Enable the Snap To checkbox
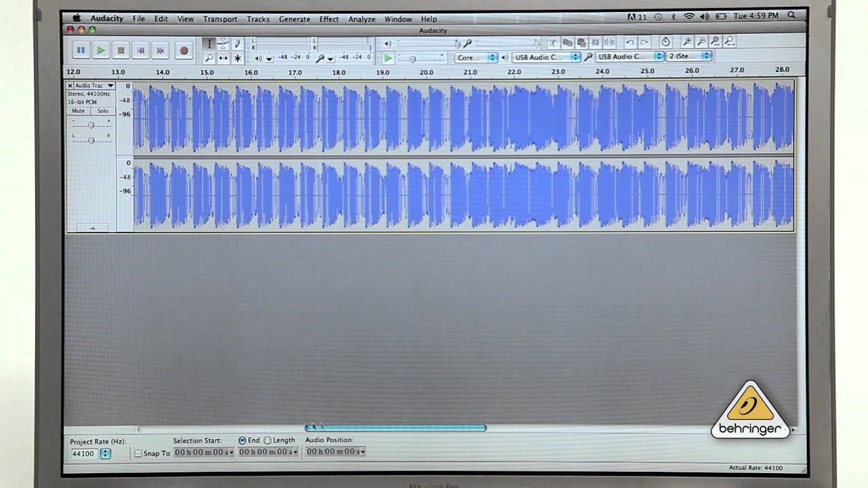Viewport: 868px width, 488px height. 138,453
